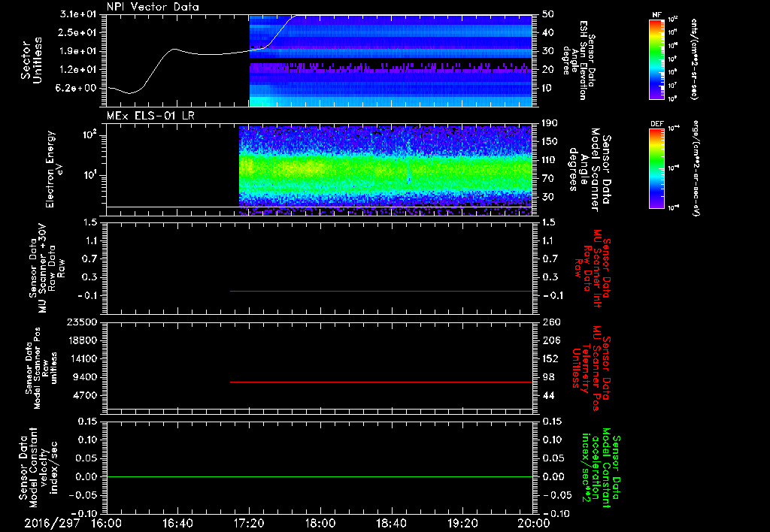Click the '19:20' time axis tick label
Viewport: 770px width, 532px height.
pyautogui.click(x=462, y=523)
